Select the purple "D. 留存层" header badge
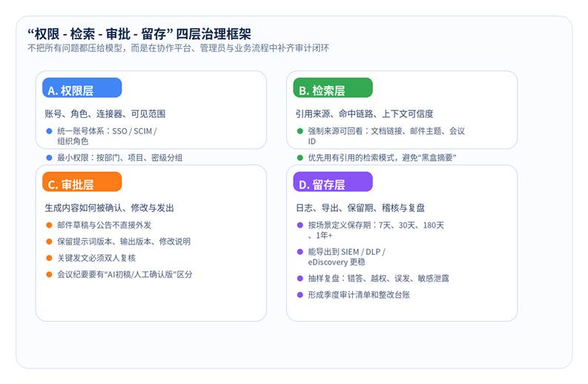Screen dimensions: 588x384 click(x=333, y=185)
